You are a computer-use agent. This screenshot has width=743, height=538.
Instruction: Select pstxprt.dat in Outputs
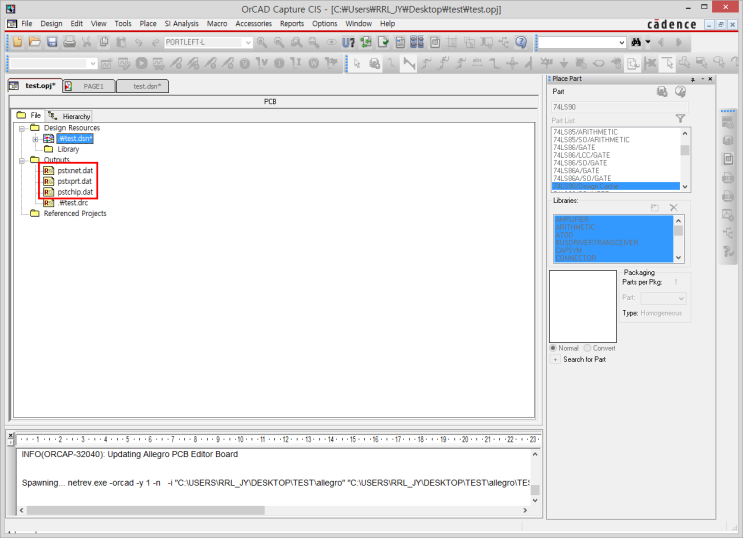(x=74, y=182)
